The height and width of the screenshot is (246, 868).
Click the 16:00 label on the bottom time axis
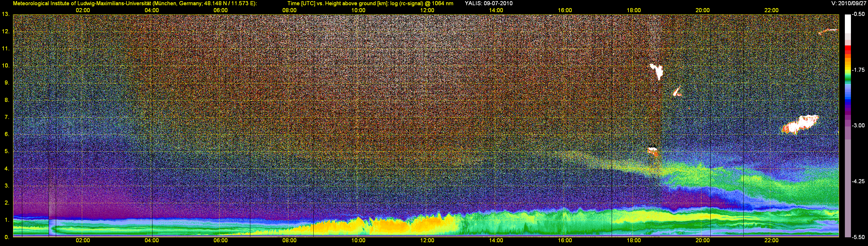[x=565, y=241]
